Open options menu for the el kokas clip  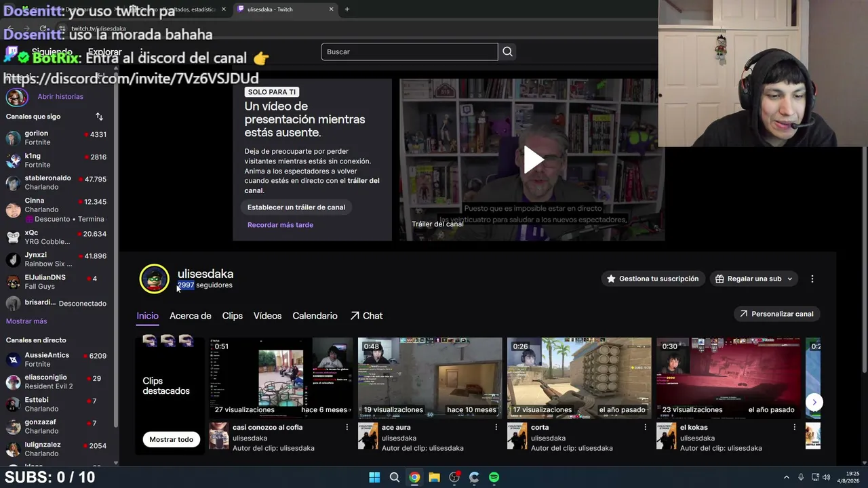(794, 428)
